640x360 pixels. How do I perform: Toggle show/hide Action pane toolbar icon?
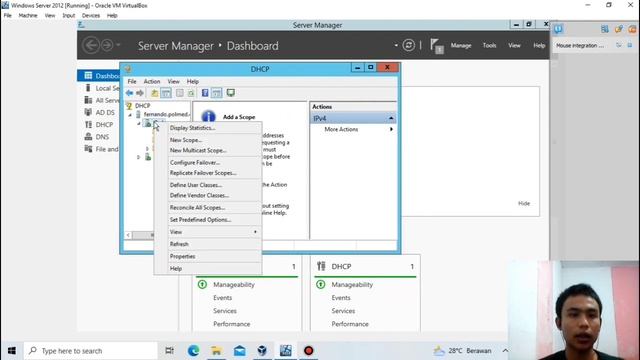pyautogui.click(x=217, y=93)
